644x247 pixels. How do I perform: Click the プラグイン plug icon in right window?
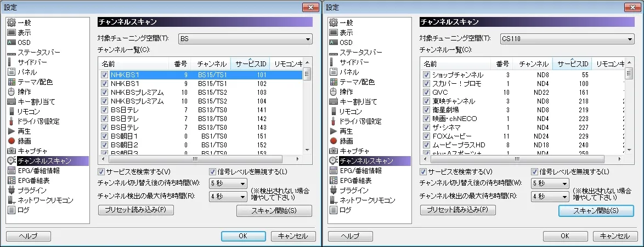[334, 190]
